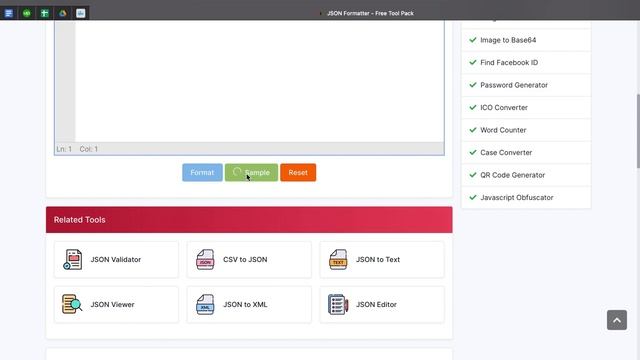Click the Related Tools header

point(249,220)
